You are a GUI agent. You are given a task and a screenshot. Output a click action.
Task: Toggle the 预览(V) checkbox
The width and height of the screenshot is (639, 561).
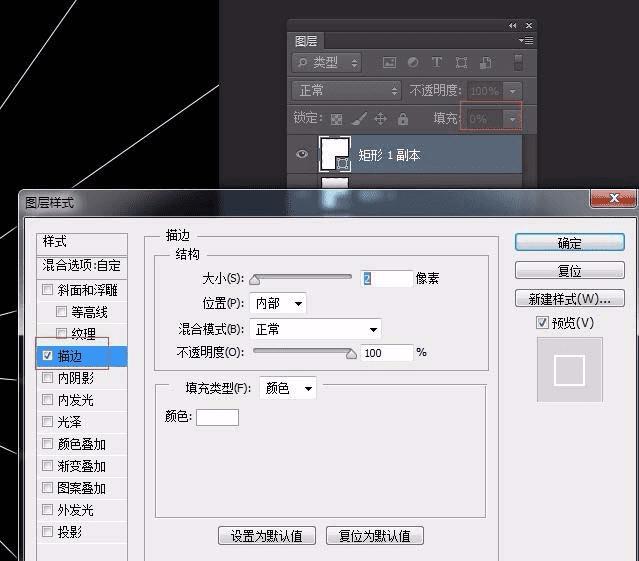click(x=542, y=323)
